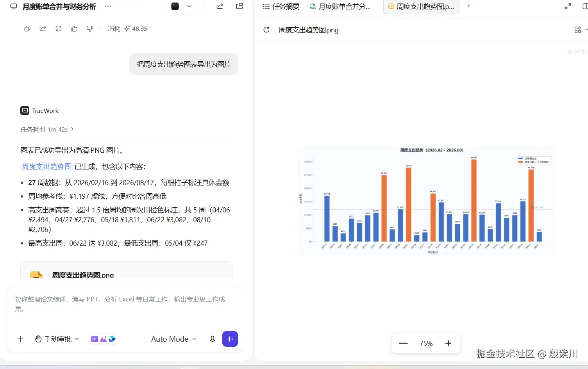Screen dimensions: 588x369
Task: Click the conversation title 月度账单合并与财务分析
Action: point(59,7)
